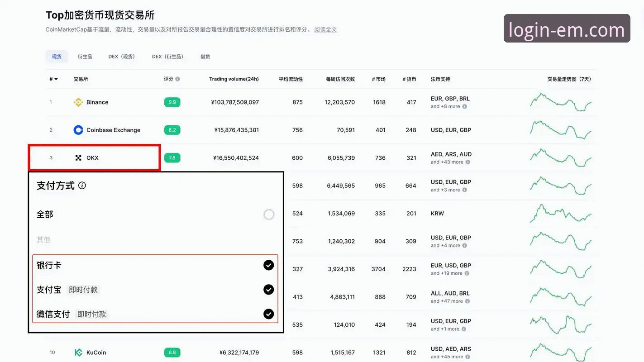Image resolution: width=644 pixels, height=362 pixels.
Task: Click info icon next to 'and +4 more'
Action: pyautogui.click(x=465, y=246)
